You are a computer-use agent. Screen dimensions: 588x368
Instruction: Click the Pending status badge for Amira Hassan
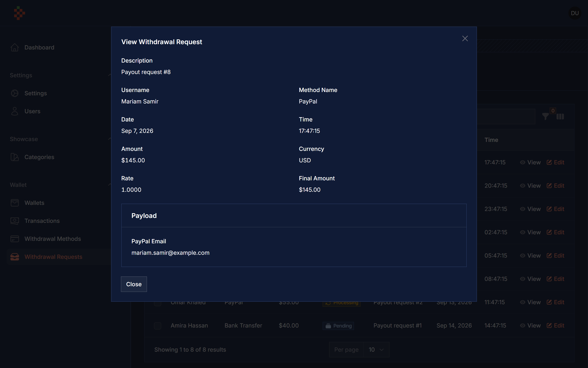(338, 326)
